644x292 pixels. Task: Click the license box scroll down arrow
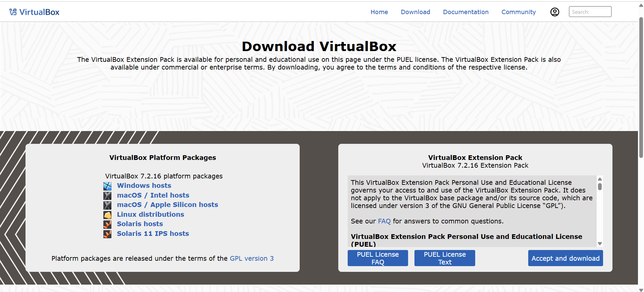600,244
